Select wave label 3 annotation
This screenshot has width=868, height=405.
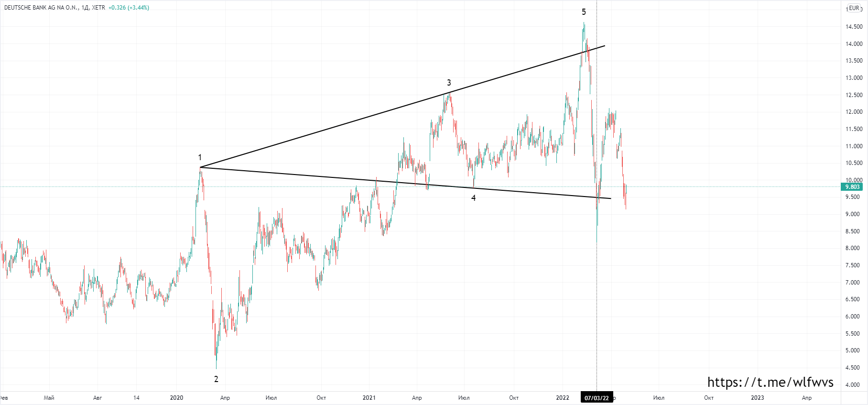coord(449,83)
